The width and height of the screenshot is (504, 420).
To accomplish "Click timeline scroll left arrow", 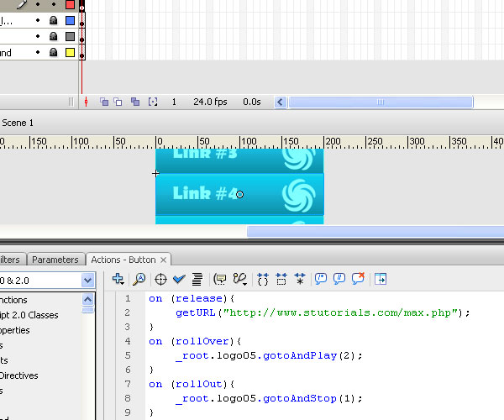I will pyautogui.click(x=280, y=102).
